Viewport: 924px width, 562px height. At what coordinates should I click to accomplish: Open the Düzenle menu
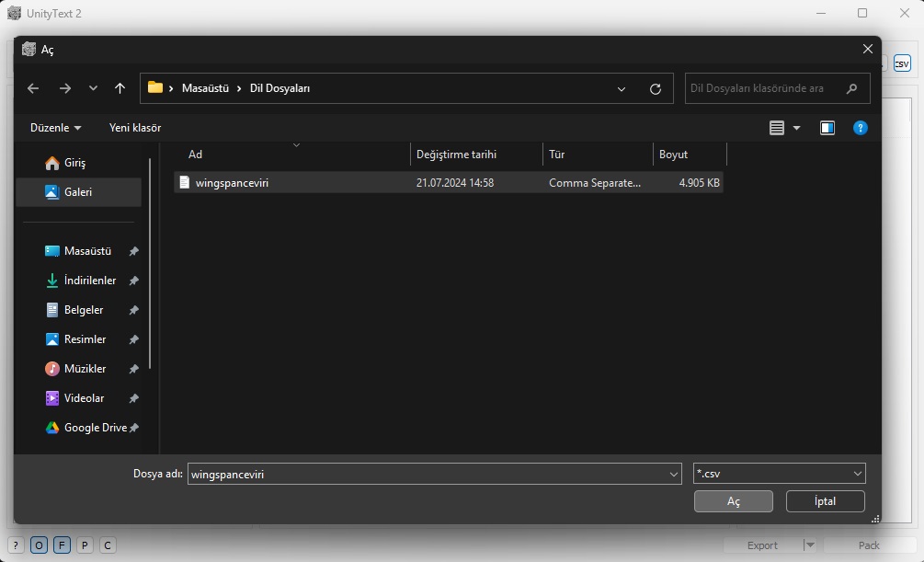55,128
